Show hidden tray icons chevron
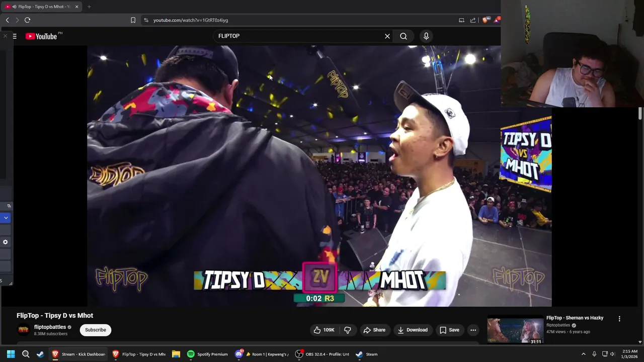 (x=583, y=354)
